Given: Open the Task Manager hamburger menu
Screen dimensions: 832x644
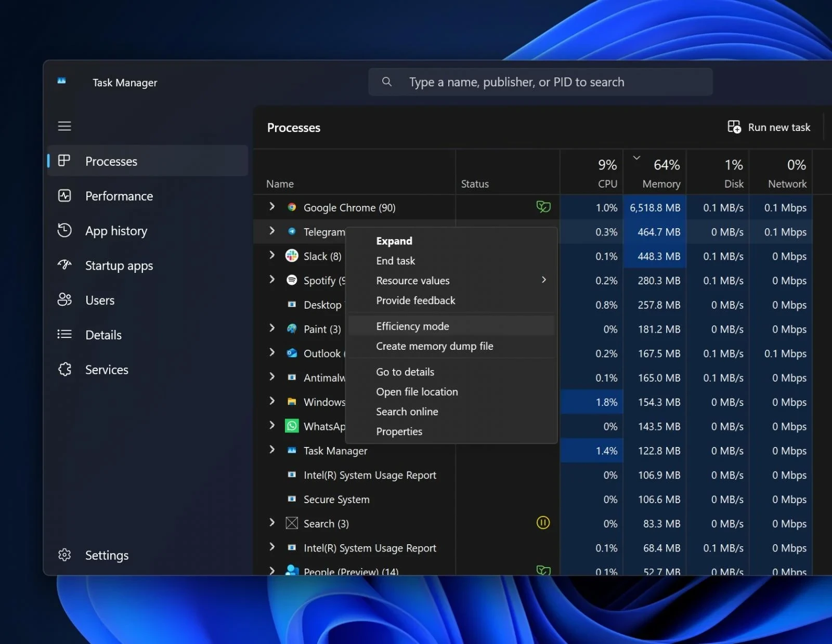Looking at the screenshot, I should 64,126.
